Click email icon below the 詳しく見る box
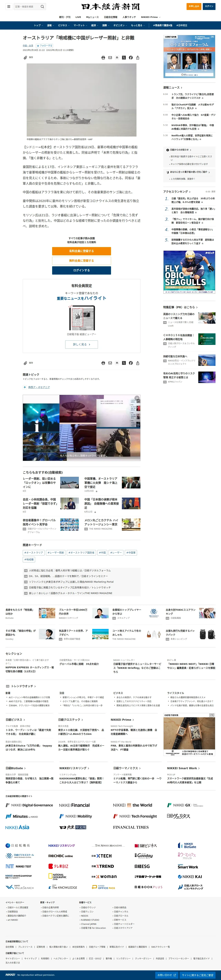 pyautogui.click(x=110, y=363)
